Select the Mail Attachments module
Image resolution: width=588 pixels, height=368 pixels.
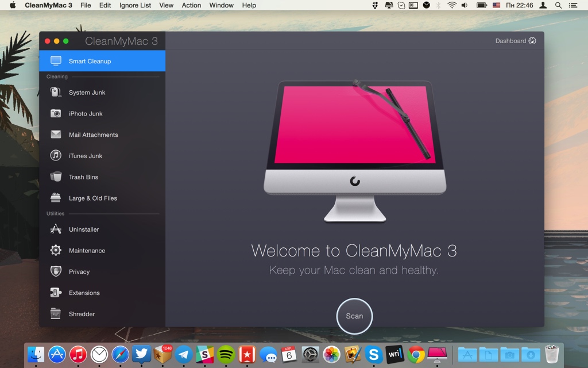tap(93, 135)
